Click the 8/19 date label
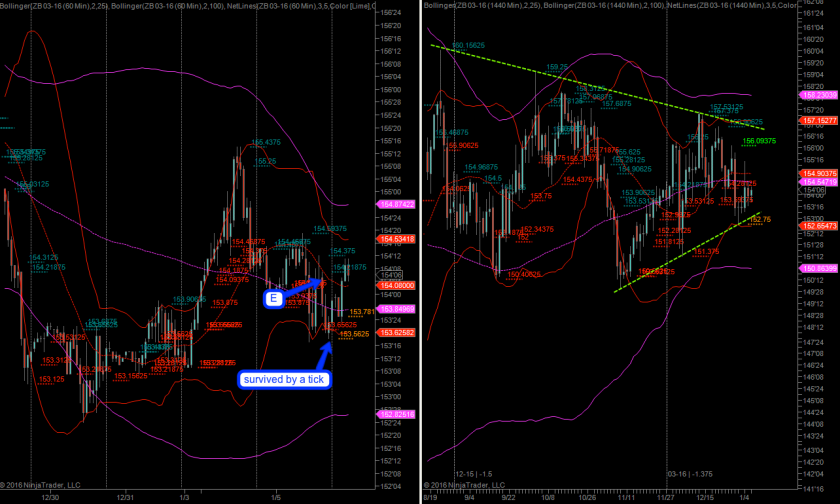Viewport: 840px width, 504px height. (430, 497)
